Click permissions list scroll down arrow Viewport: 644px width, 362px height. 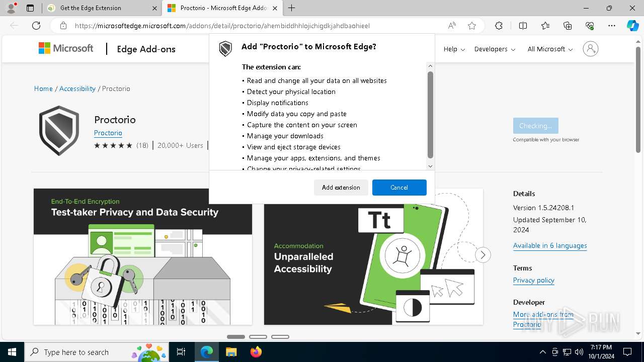[x=430, y=166]
